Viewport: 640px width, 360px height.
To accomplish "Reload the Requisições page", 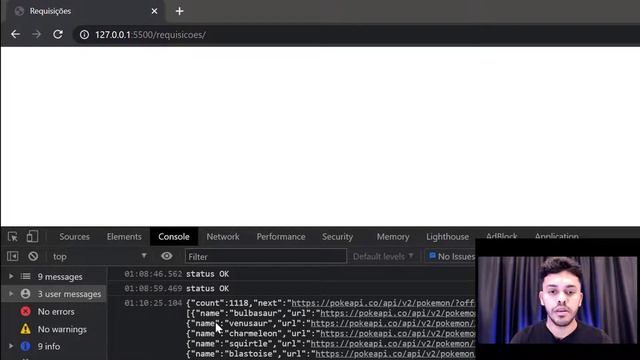I will [58, 35].
